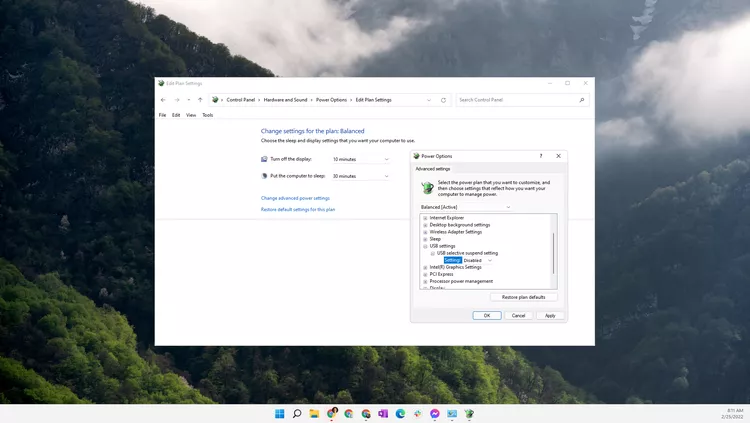Click Restore plan defaults button
Viewport: 750px width, 423px height.
coord(524,297)
